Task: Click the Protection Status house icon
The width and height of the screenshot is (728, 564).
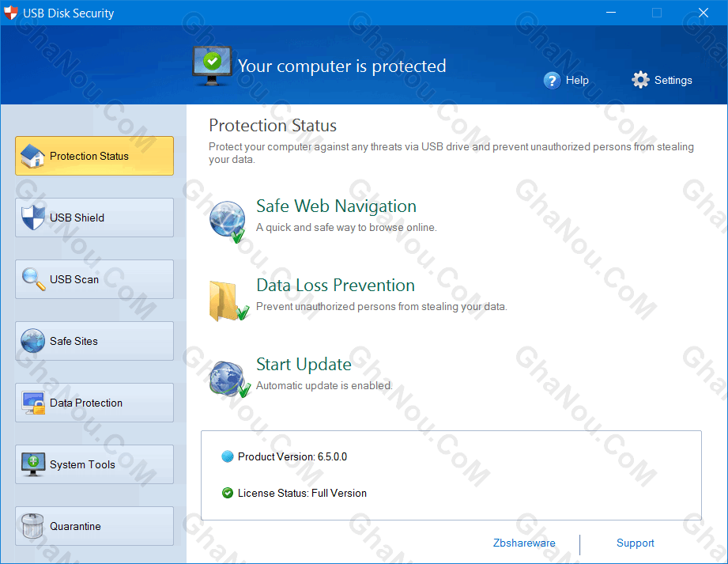Action: pyautogui.click(x=32, y=156)
